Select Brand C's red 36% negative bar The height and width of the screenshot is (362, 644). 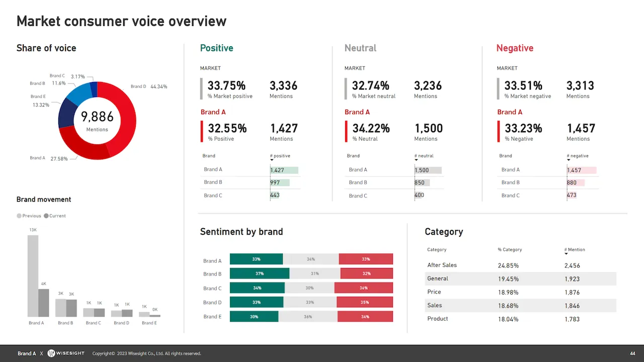[363, 288]
